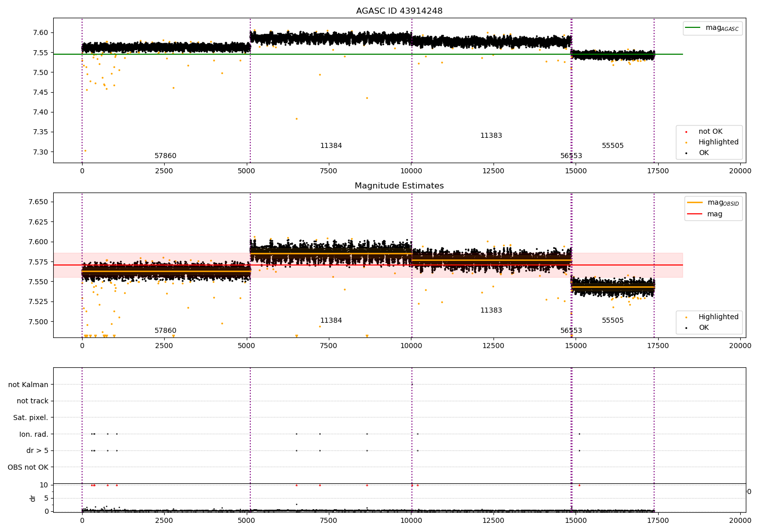Click the rotated 'dr' y-axis label

click(x=33, y=498)
